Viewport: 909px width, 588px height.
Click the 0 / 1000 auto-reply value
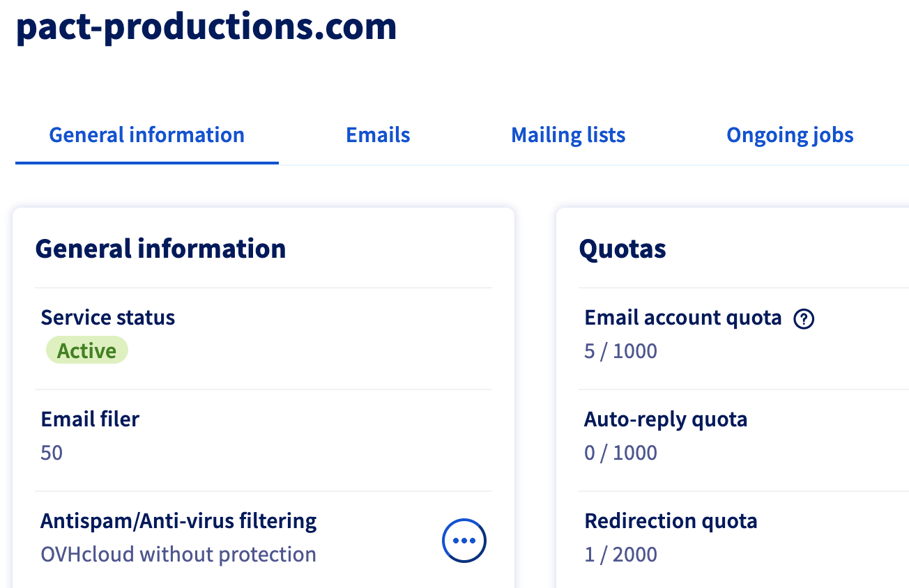pos(620,453)
